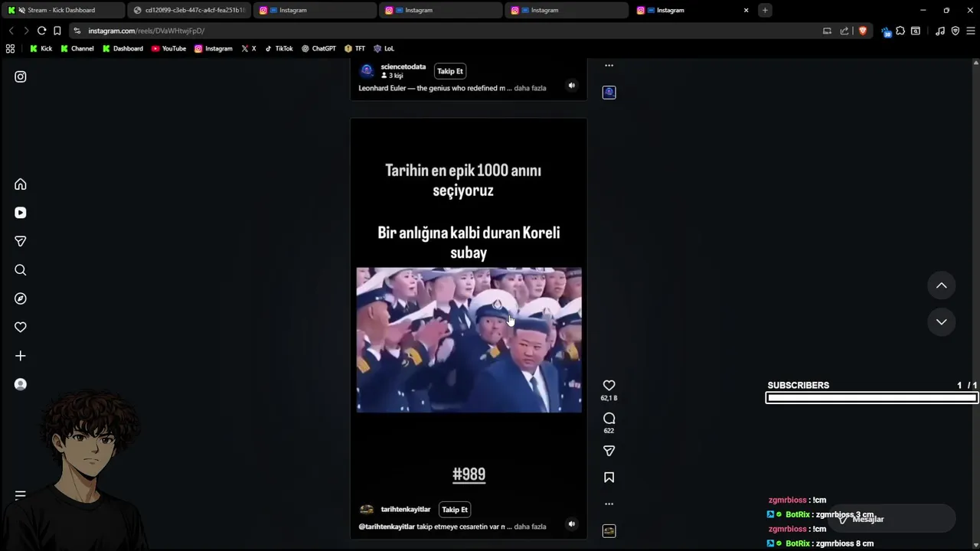Create new post plus icon
Viewport: 980px width, 551px height.
pyautogui.click(x=21, y=356)
